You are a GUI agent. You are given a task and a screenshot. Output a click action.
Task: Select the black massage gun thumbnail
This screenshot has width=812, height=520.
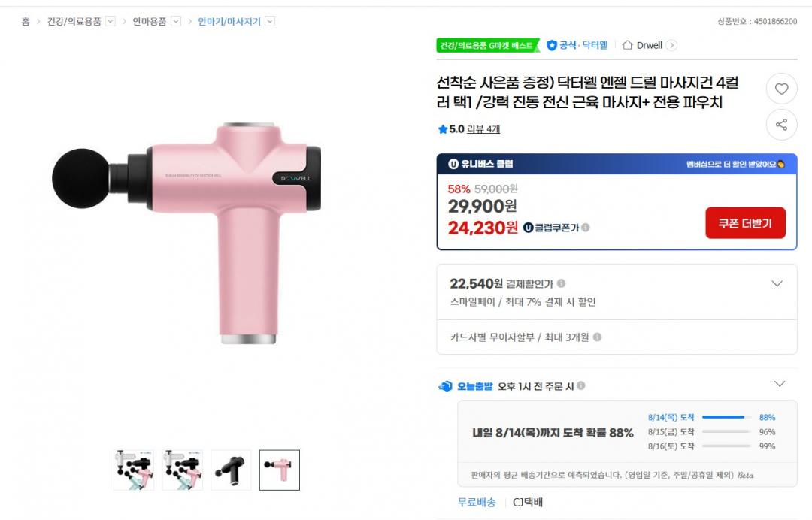(231, 470)
